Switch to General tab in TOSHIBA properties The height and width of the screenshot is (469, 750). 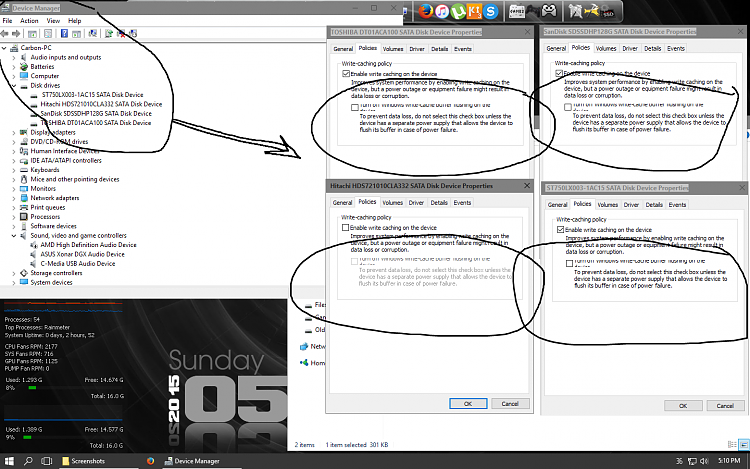coord(343,49)
